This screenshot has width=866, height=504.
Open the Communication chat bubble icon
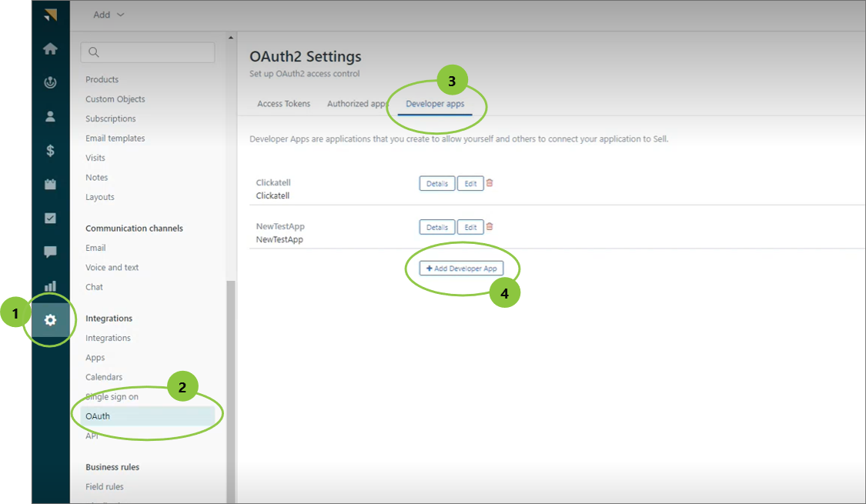tap(50, 252)
